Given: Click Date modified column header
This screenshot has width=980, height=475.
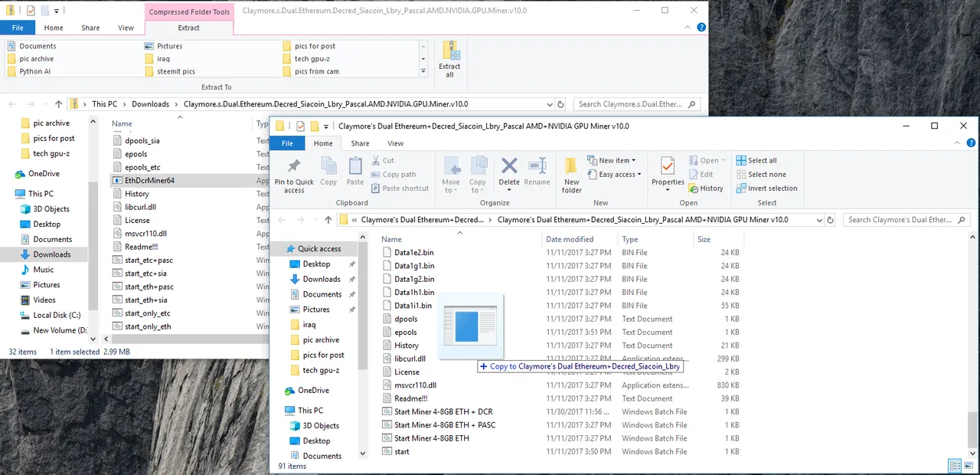Looking at the screenshot, I should tap(580, 239).
